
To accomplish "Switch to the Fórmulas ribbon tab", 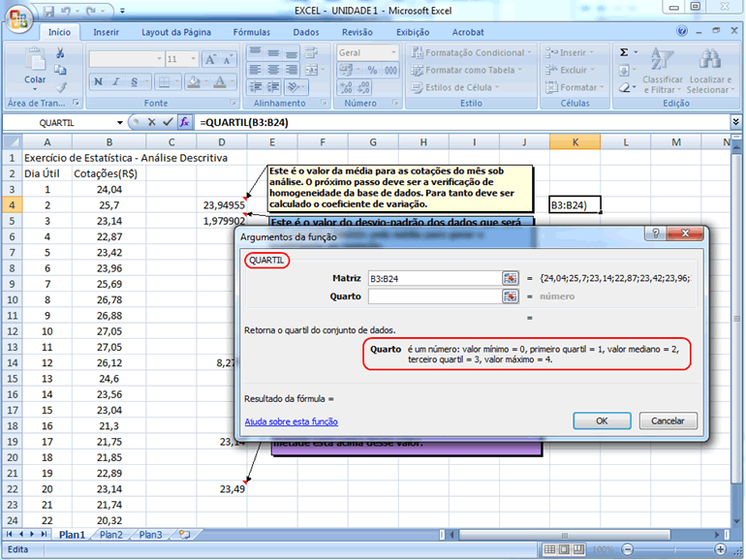I will (x=251, y=32).
